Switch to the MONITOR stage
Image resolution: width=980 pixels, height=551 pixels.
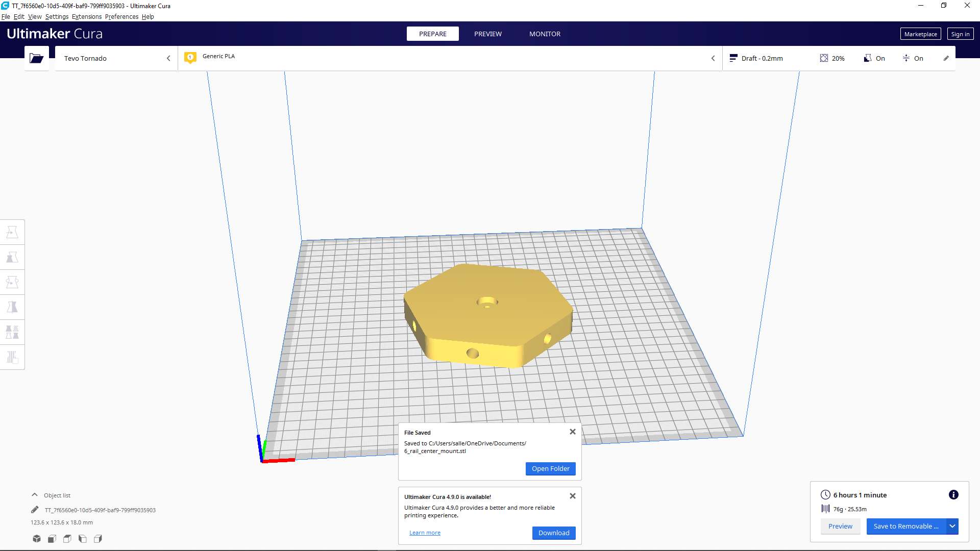click(545, 34)
